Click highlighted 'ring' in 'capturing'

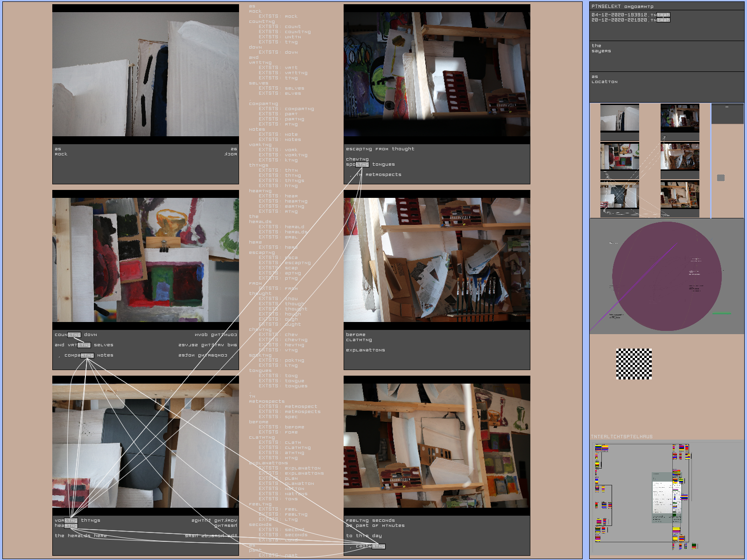[x=379, y=546]
